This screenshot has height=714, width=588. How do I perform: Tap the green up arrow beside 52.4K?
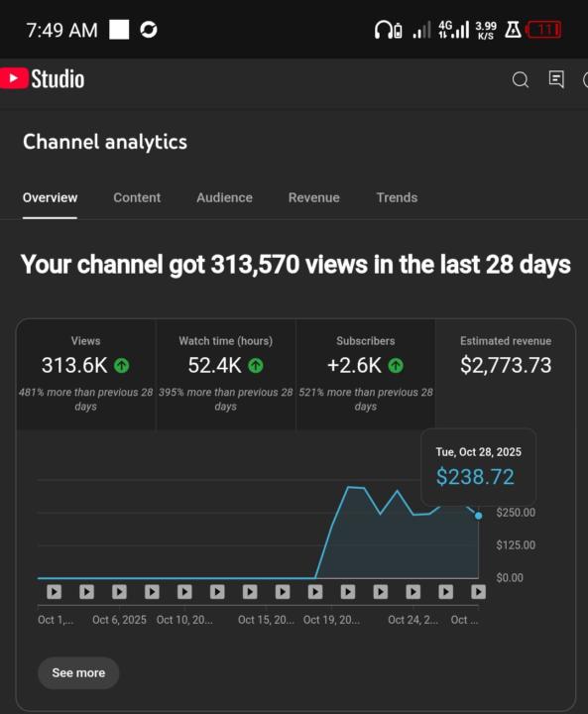tap(256, 365)
